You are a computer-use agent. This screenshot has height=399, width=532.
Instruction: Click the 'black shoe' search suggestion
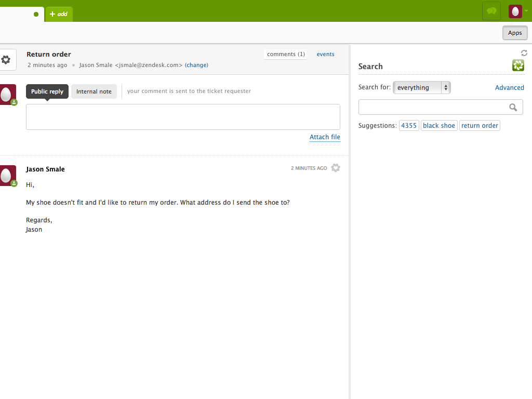click(438, 125)
